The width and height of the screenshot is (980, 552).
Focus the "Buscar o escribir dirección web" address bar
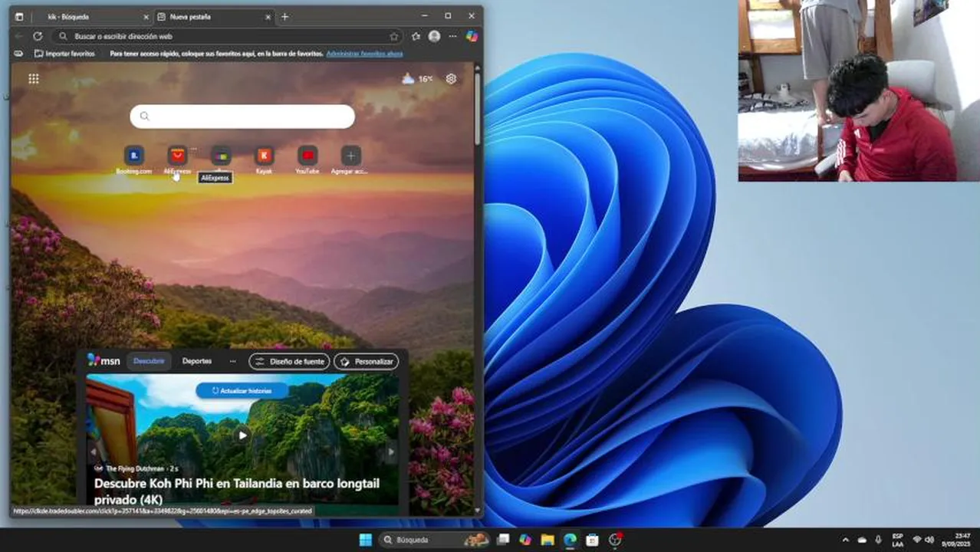[228, 36]
